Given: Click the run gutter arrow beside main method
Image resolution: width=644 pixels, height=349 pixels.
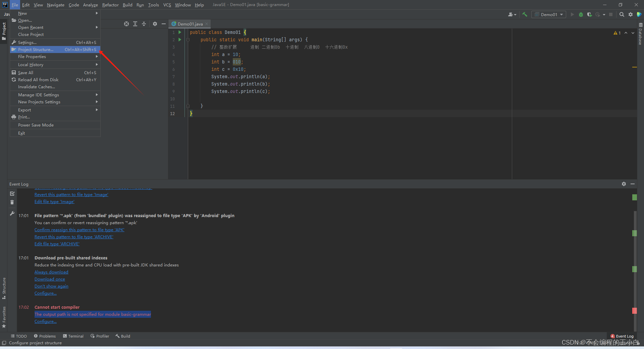Looking at the screenshot, I should tap(180, 40).
